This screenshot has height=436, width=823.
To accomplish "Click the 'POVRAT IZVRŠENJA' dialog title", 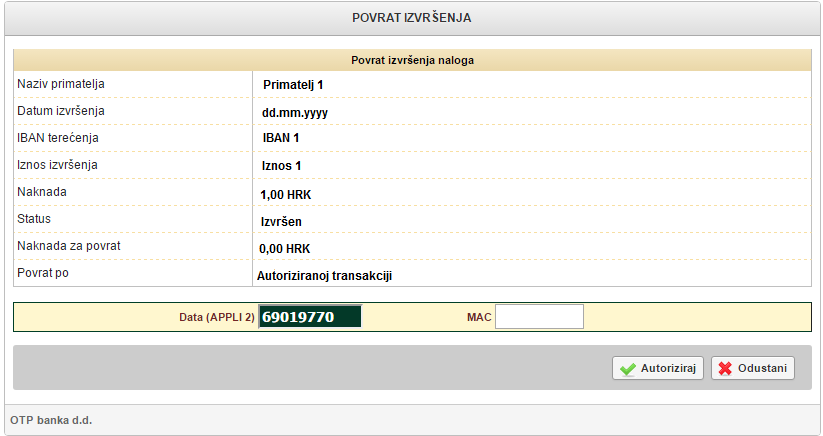I will (x=412, y=18).
